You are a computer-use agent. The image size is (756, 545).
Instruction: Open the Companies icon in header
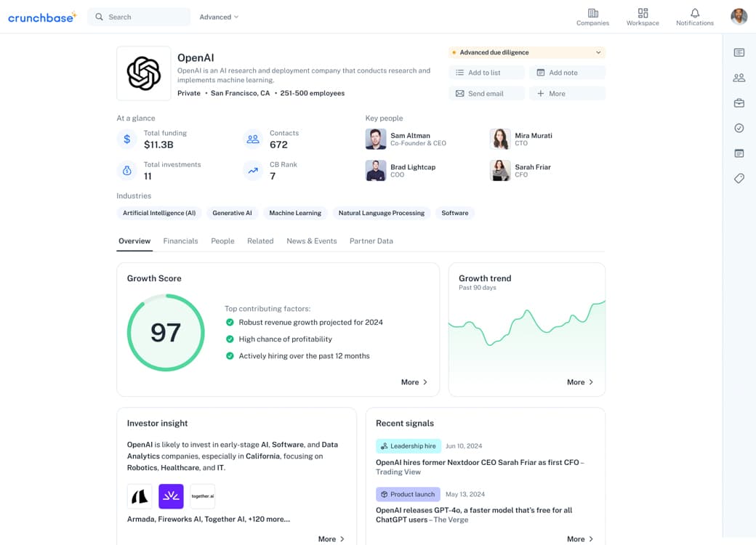tap(592, 13)
